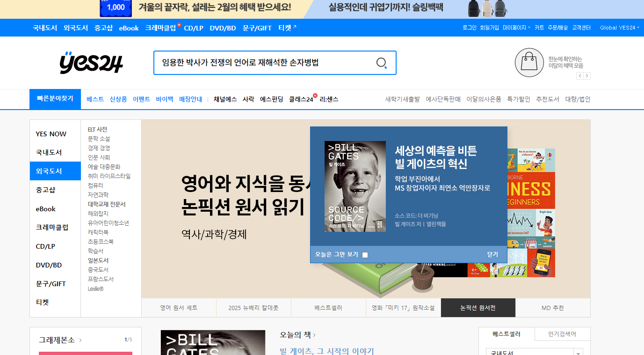
Task: Open the shopping bag benefits icon
Action: click(529, 62)
